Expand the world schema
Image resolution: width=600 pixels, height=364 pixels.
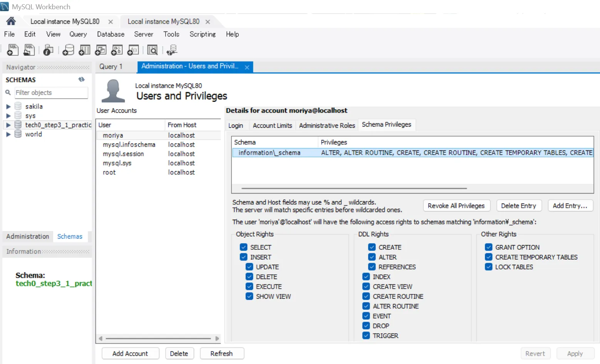click(8, 134)
